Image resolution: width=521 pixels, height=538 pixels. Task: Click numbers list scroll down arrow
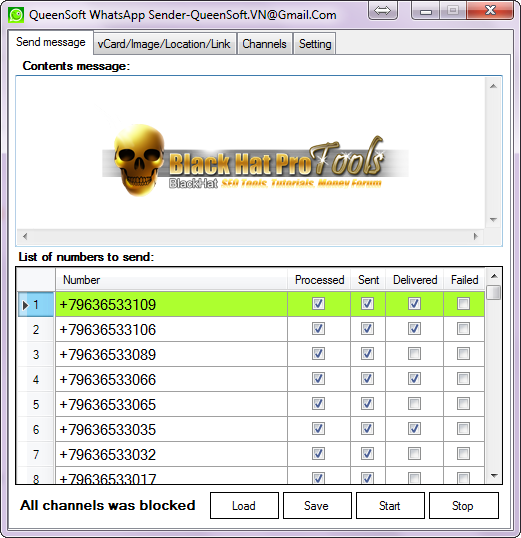(494, 476)
